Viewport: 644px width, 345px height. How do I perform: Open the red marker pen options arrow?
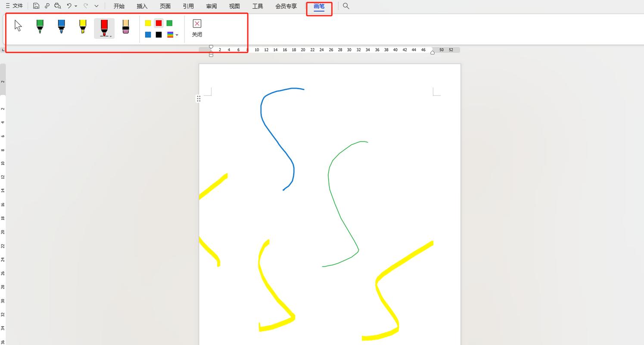click(x=111, y=36)
